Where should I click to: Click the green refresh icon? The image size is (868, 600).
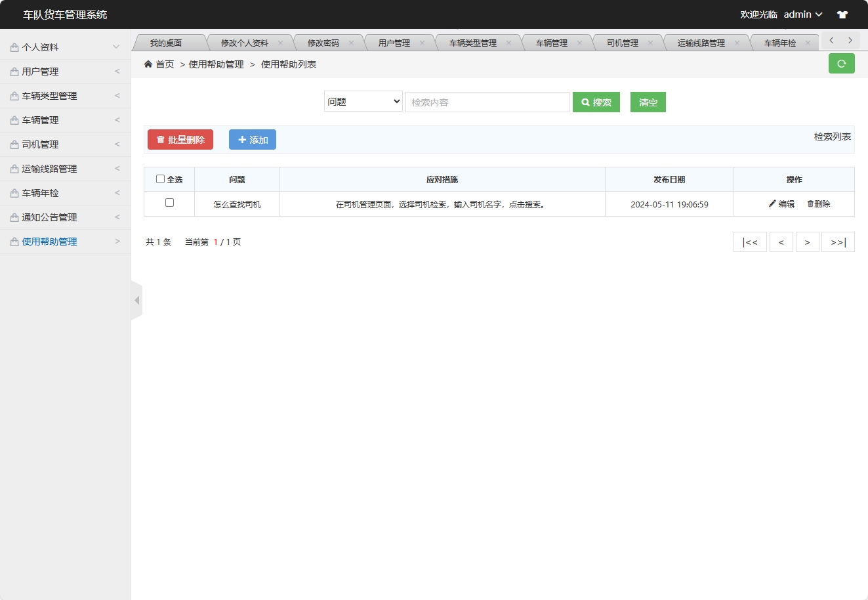click(842, 64)
